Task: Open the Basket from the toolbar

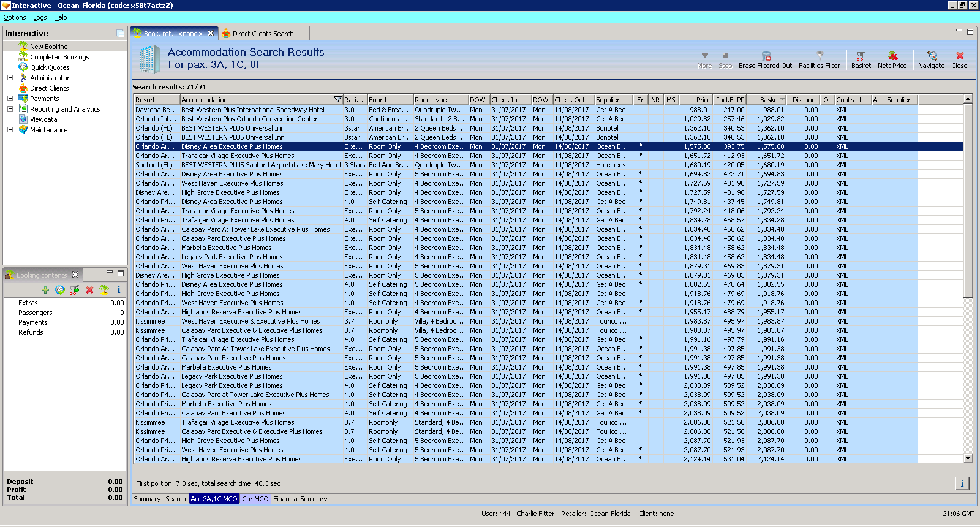Action: [x=861, y=56]
